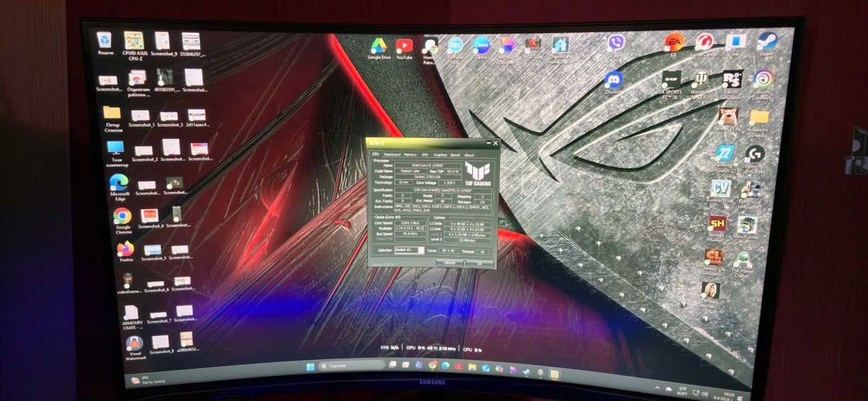868x401 pixels.
Task: Open the About tab in CPU-Z
Action: 469,154
